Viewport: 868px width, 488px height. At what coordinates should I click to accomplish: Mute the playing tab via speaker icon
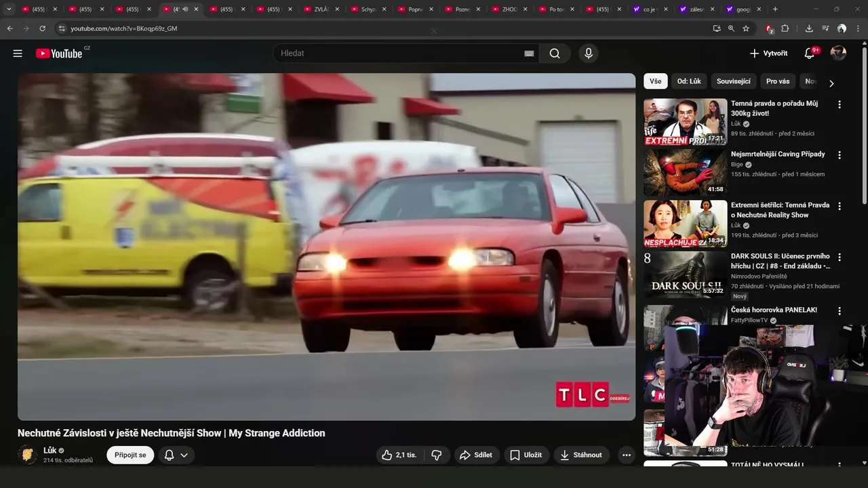[185, 9]
